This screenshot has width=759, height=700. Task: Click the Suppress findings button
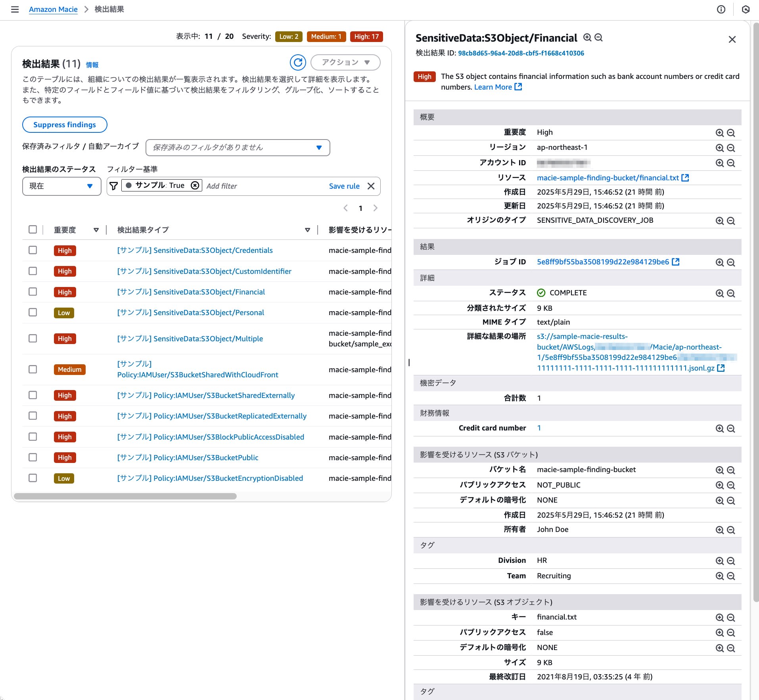(65, 124)
